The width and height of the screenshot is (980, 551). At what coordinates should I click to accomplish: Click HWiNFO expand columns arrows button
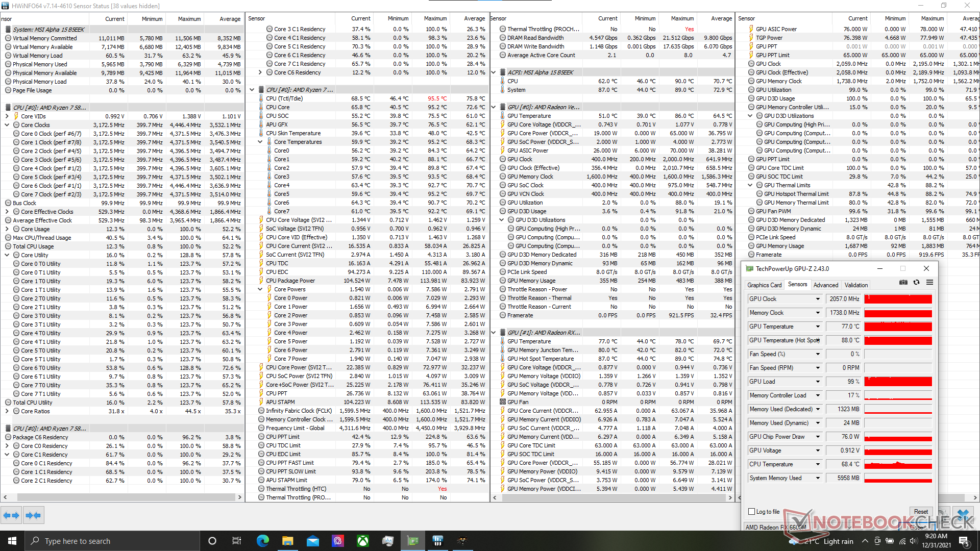point(11,515)
